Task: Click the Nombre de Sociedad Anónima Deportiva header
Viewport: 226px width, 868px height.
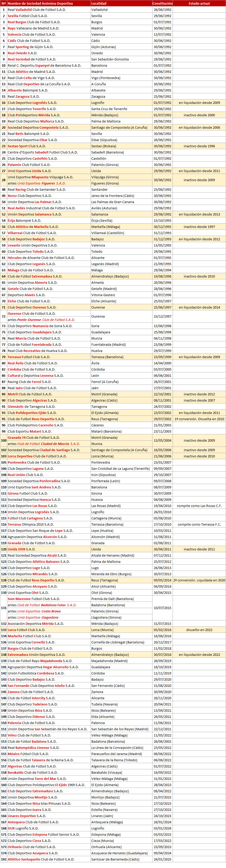Action: (x=40, y=3)
